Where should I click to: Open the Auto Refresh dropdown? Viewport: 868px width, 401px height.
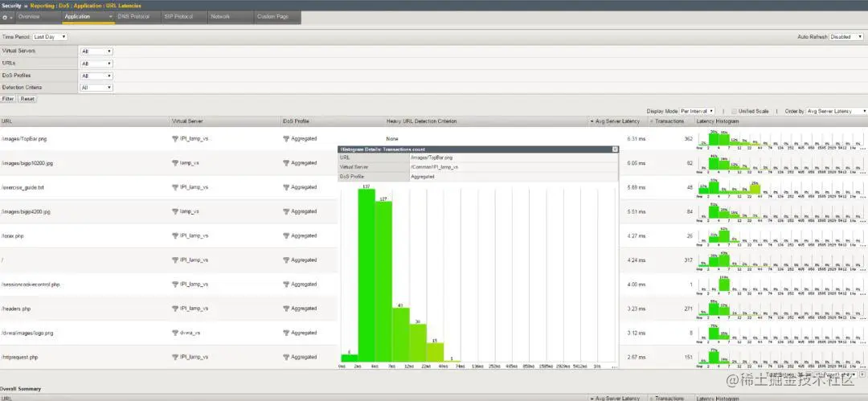coord(845,36)
